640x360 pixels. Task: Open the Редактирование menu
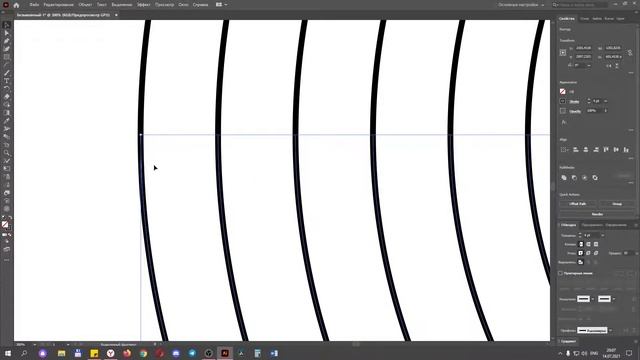(x=58, y=5)
